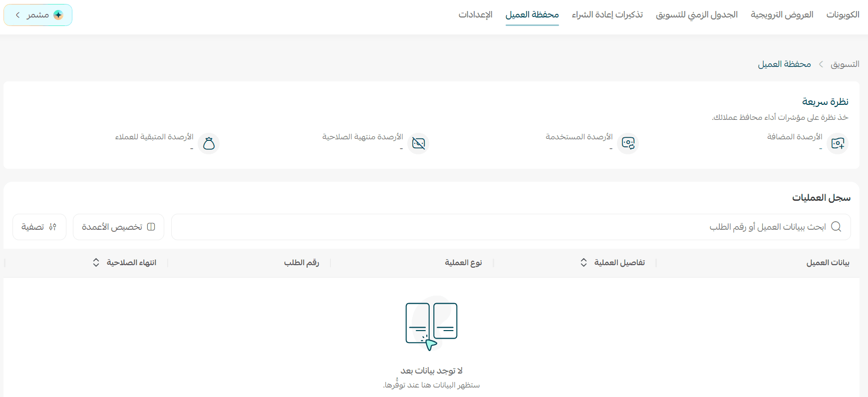Go to تذكيرات إعادة الشراء tab

[x=607, y=14]
